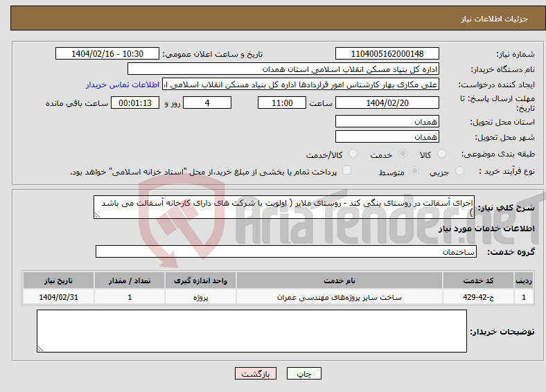Open the اطلاعات تماس خریدار link

click(123, 84)
